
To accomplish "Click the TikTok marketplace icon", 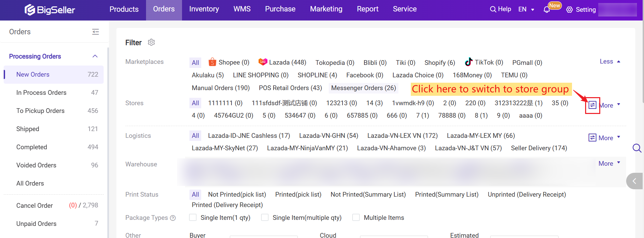I will [x=469, y=62].
